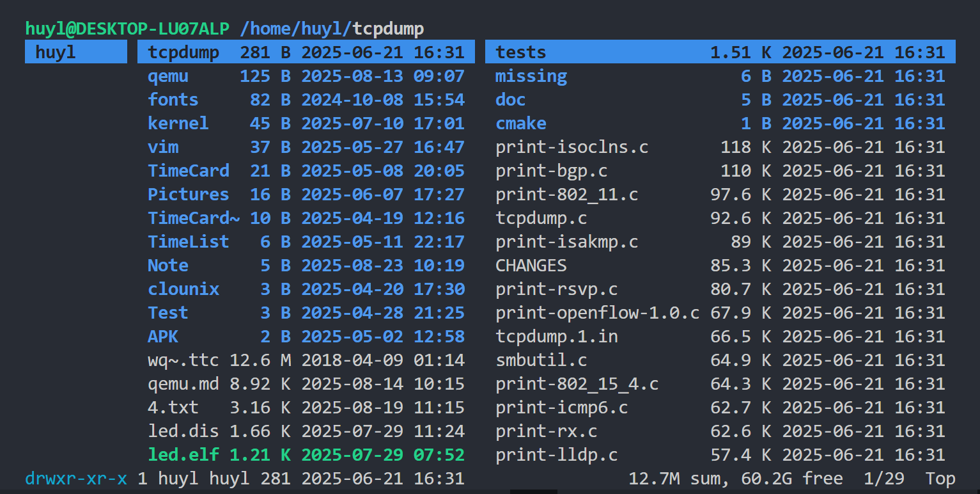The width and height of the screenshot is (980, 494).
Task: Select the highlighted tcpdump directory row
Action: (306, 52)
